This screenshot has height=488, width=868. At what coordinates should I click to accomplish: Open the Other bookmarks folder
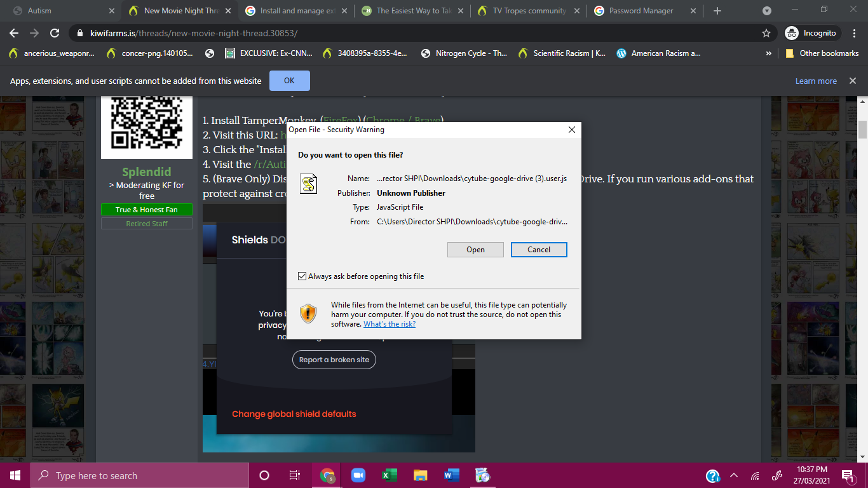coord(822,53)
